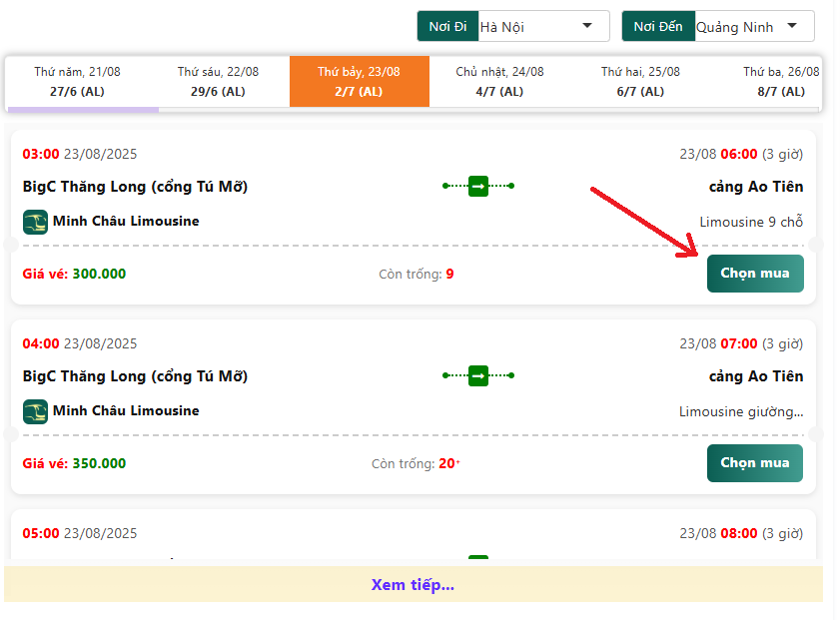Viewport: 840px width, 620px height.
Task: Click the 04:00 departure time text
Action: click(41, 343)
